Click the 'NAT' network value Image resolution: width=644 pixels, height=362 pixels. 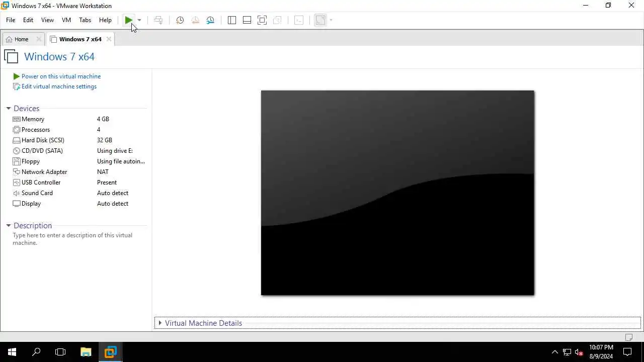pos(103,172)
